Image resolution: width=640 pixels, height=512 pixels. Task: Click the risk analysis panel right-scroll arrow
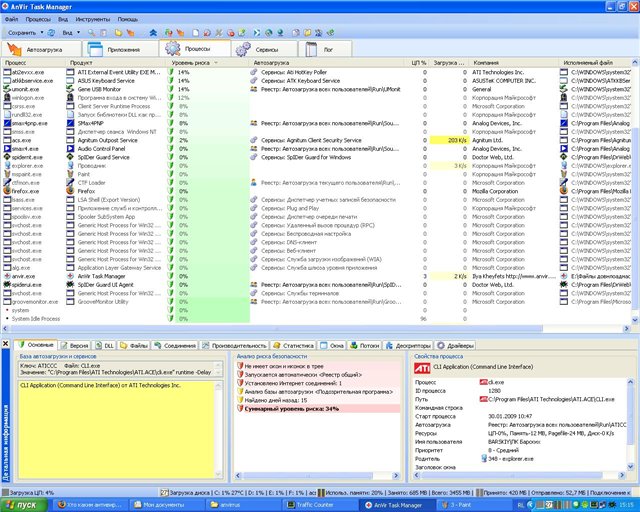[396, 476]
